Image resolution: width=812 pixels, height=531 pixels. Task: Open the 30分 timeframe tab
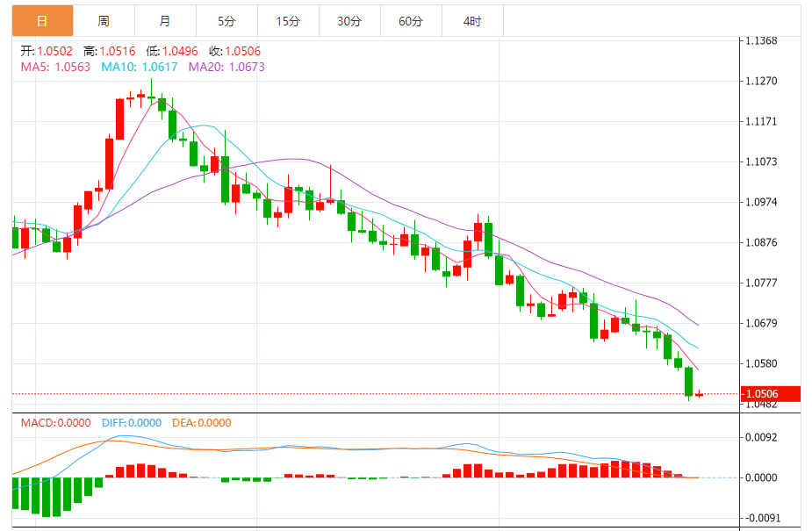click(x=349, y=21)
